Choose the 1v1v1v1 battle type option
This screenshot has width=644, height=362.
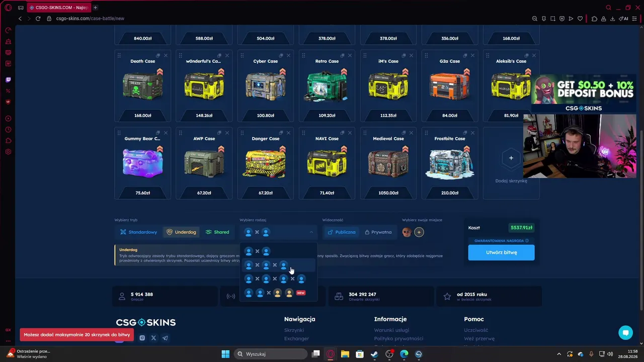click(278, 279)
